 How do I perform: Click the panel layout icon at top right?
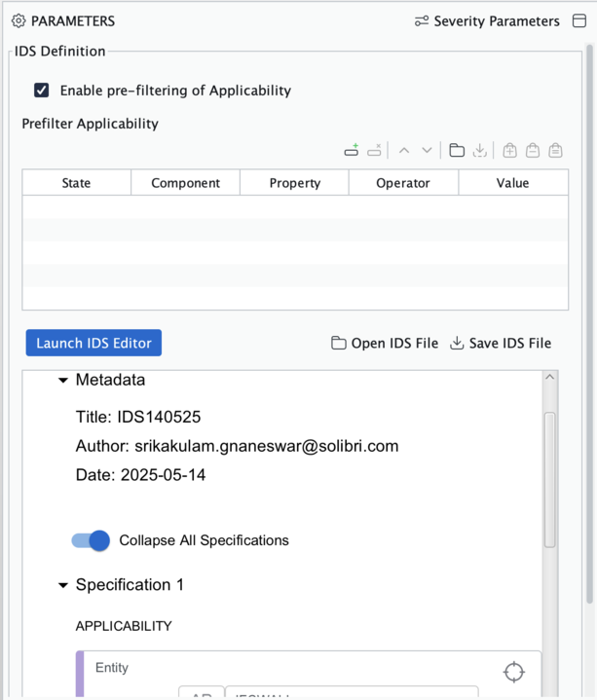pos(579,20)
